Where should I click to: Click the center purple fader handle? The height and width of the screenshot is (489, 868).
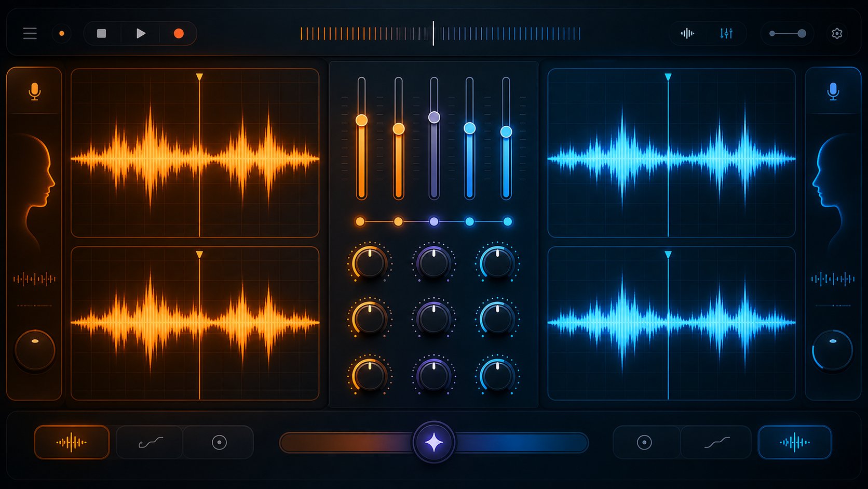[434, 117]
